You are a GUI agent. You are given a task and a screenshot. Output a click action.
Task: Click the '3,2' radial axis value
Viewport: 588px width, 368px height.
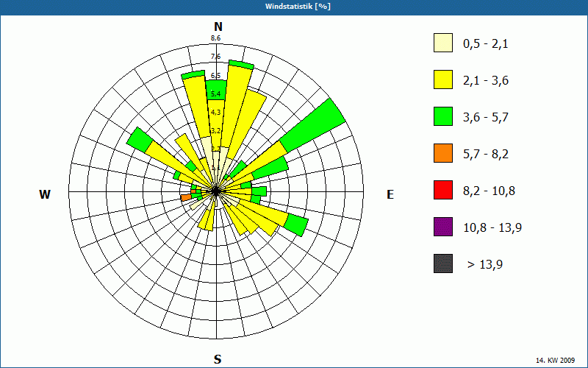215,131
